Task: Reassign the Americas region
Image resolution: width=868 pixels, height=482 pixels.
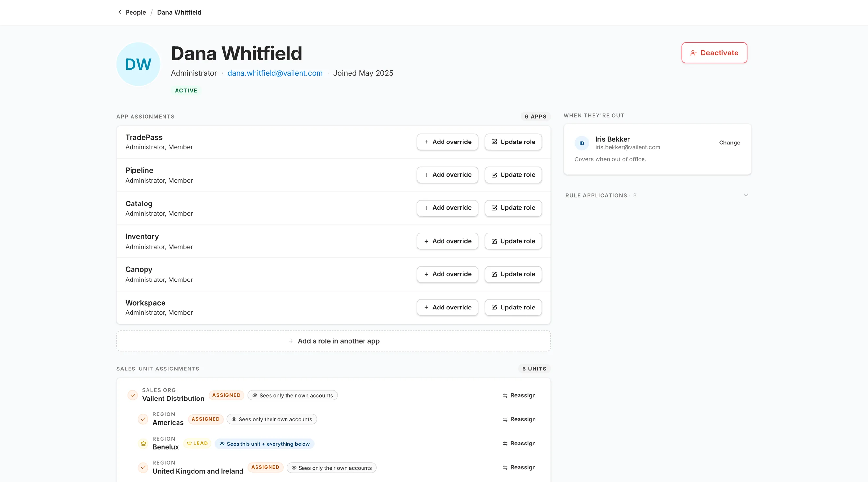Action: [519, 419]
